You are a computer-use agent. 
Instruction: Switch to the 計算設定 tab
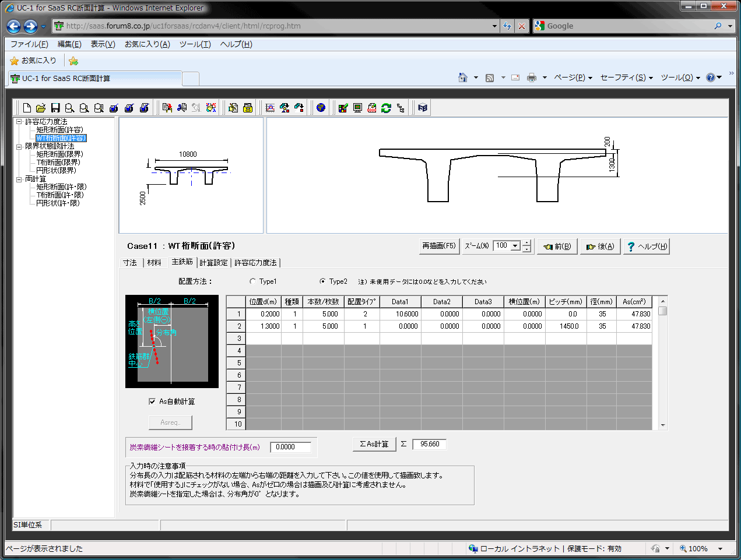click(214, 263)
